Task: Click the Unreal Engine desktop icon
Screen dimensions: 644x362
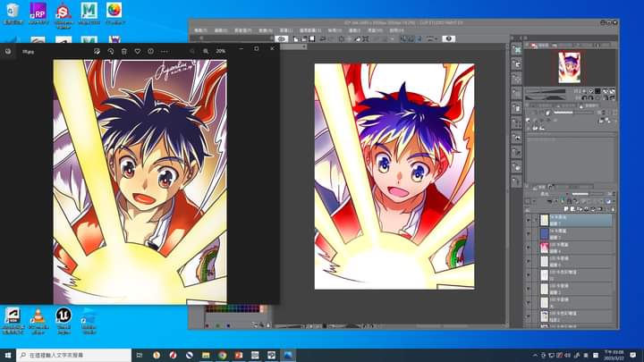Action: 64,320
